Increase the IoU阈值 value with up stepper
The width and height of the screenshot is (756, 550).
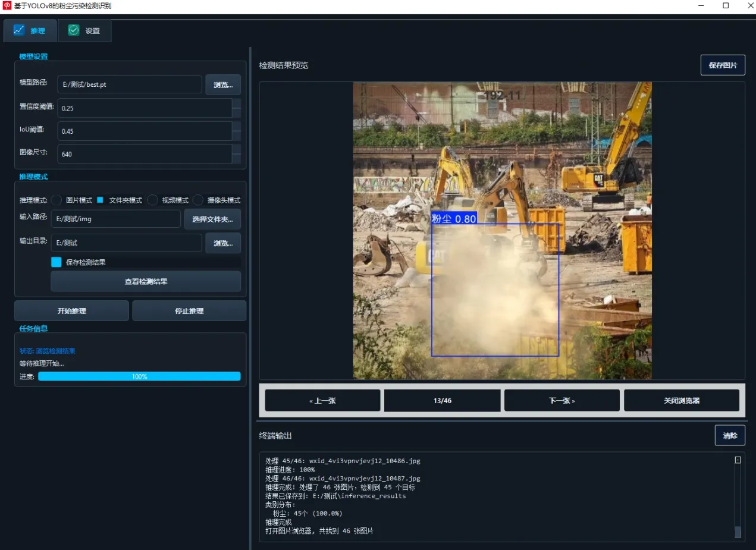(x=236, y=127)
